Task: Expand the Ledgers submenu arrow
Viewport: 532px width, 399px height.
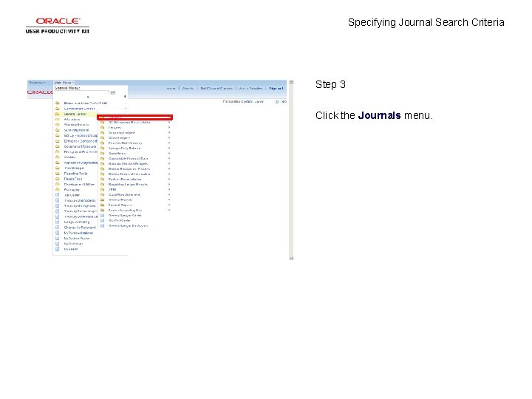Action: pyautogui.click(x=169, y=128)
